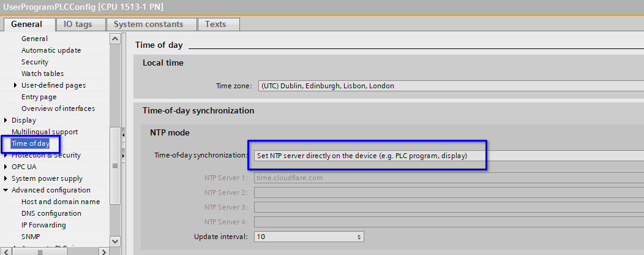Select Host and domain name item
Screen dimensions: 644x255
[60, 202]
